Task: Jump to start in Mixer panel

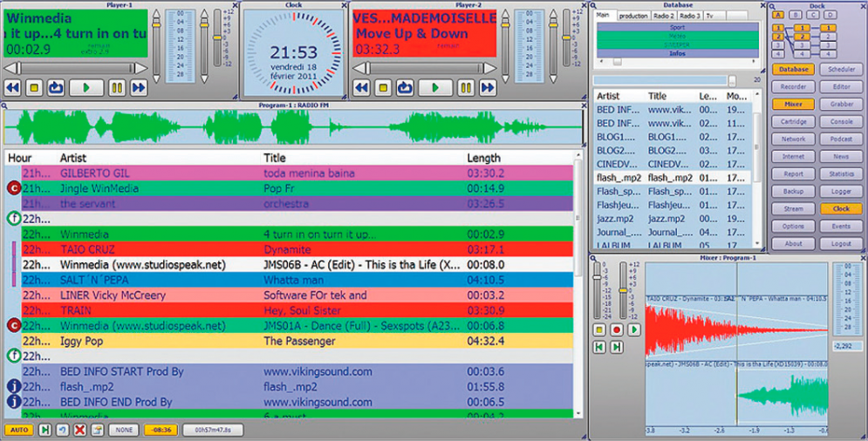Action: 599,347
